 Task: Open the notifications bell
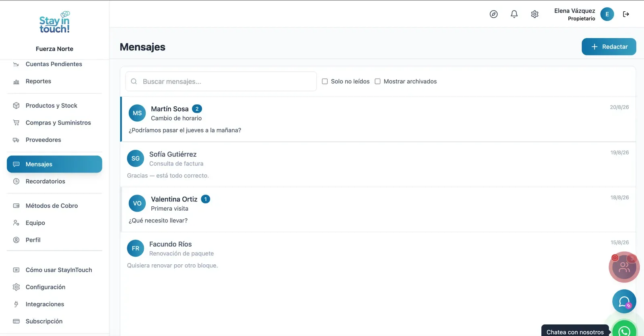514,14
